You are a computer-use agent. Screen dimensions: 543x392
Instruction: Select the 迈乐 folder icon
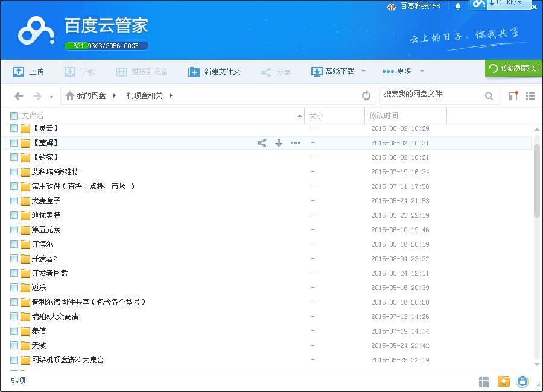click(25, 288)
